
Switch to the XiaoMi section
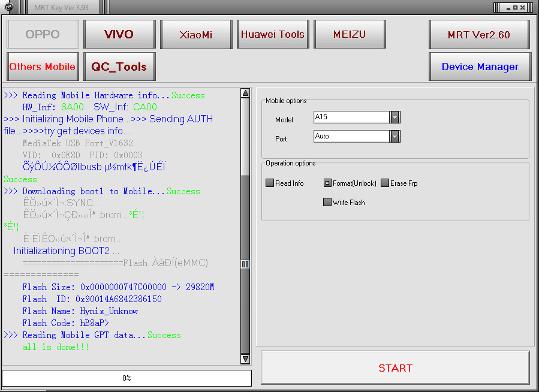coord(196,34)
